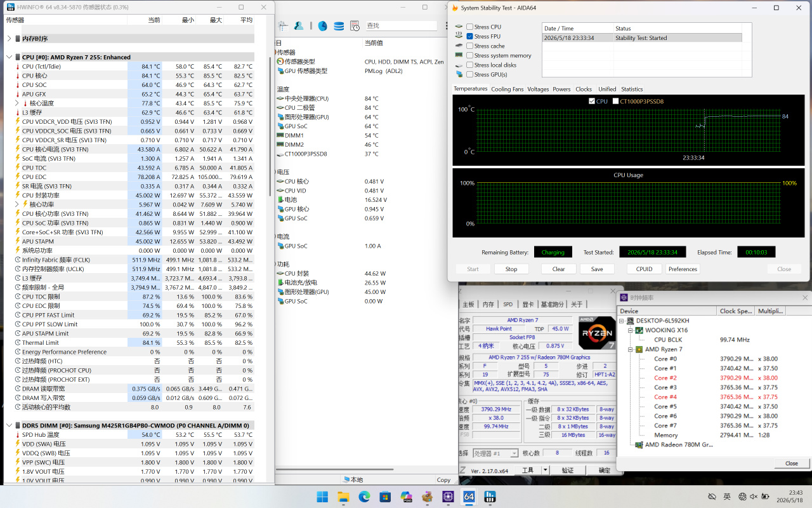Sort by the Clock Speed column header

pyautogui.click(x=735, y=311)
